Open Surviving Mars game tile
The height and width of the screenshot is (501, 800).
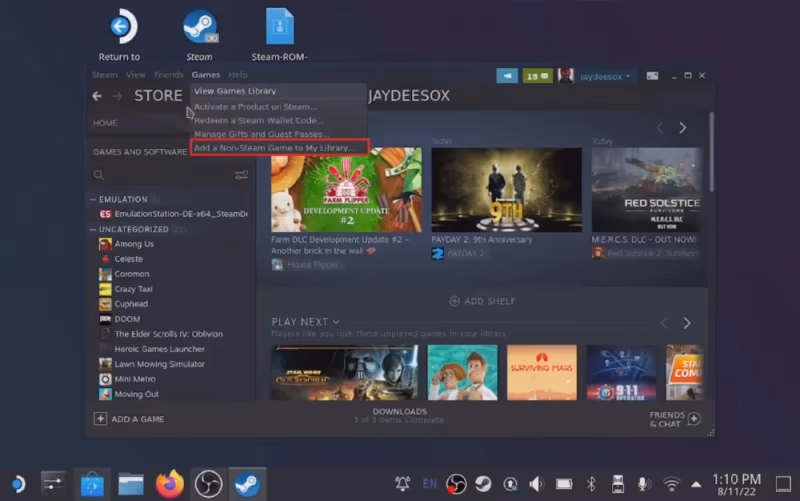[542, 372]
